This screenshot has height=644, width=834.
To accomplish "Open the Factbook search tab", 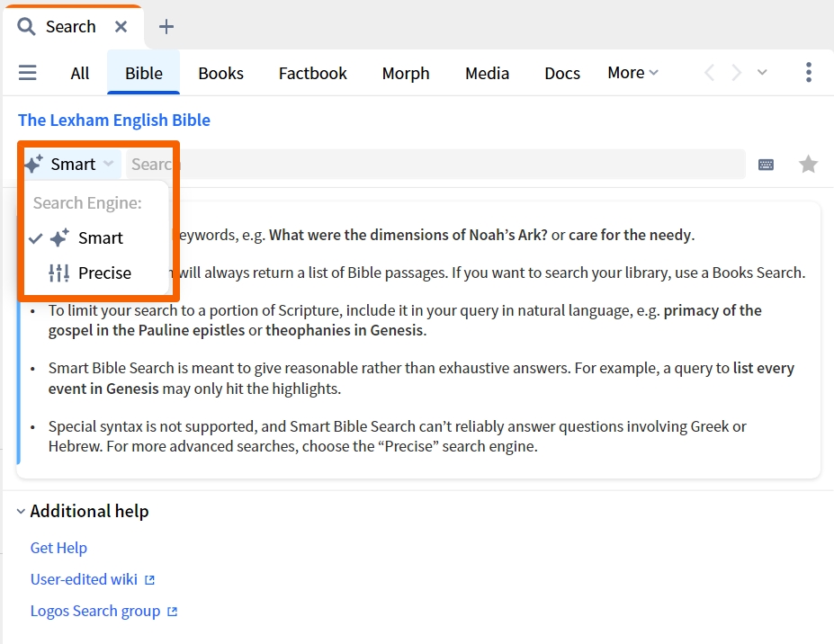I will pyautogui.click(x=313, y=74).
